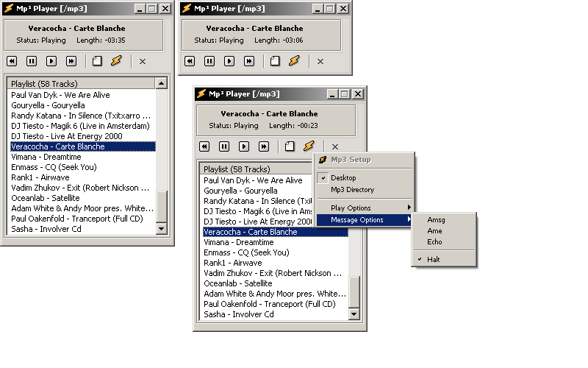
Task: Select Gouryella - Gouryella in left playlist
Action: tap(83, 105)
